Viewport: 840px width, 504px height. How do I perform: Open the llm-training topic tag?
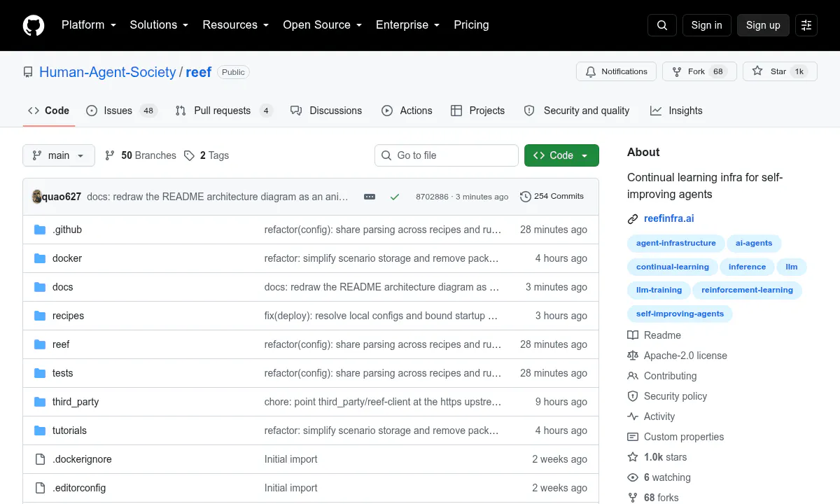point(659,290)
